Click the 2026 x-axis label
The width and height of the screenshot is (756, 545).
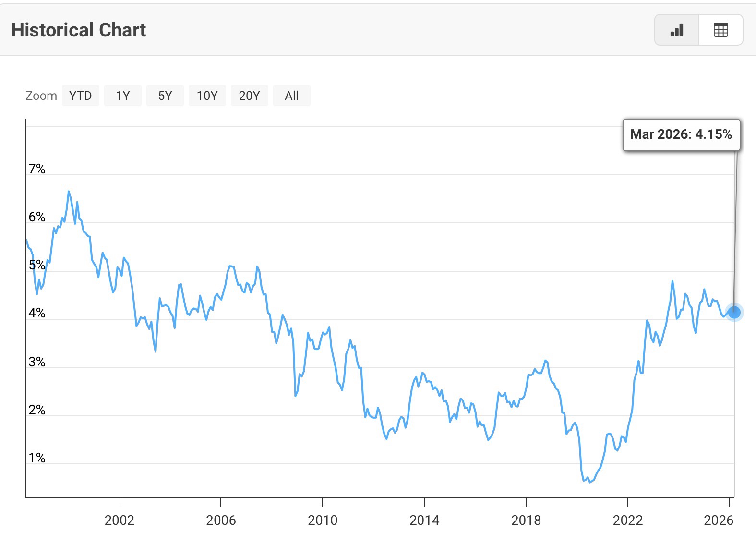[719, 520]
